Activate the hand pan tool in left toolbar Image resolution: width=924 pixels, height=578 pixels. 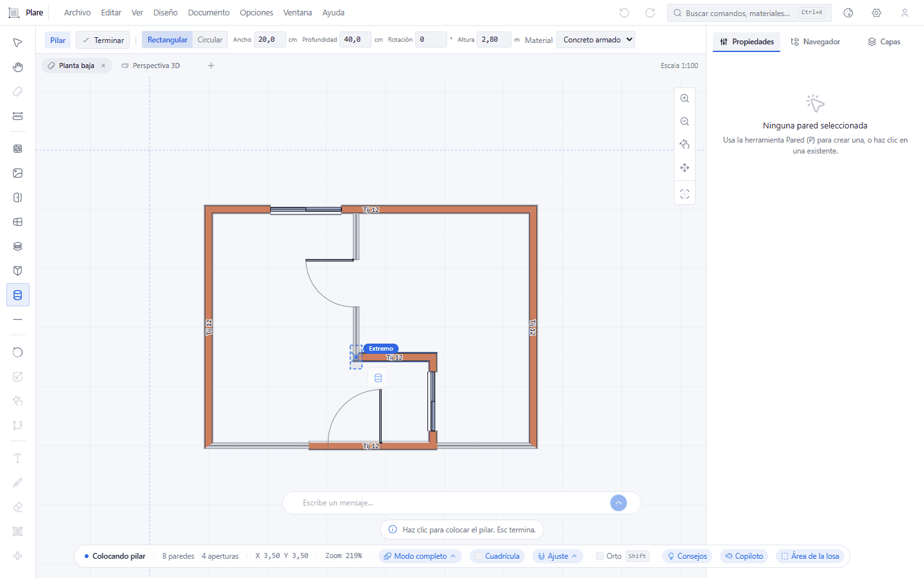[x=18, y=67]
